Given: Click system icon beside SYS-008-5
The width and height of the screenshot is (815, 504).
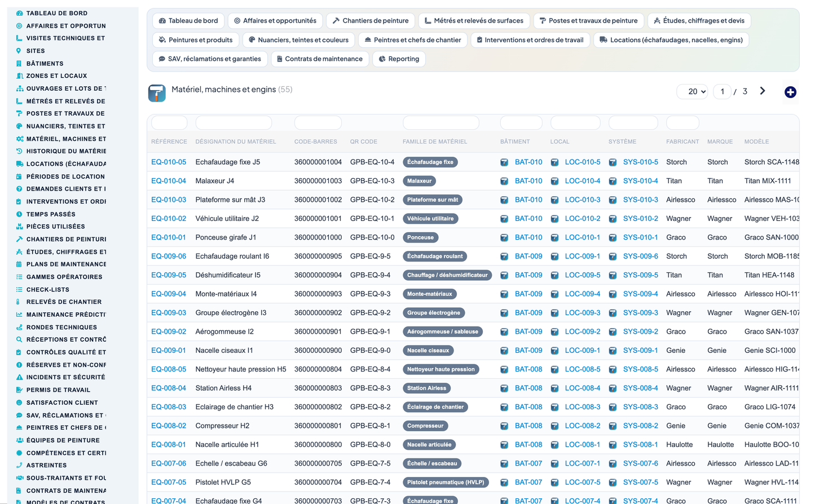Looking at the screenshot, I should 613,370.
